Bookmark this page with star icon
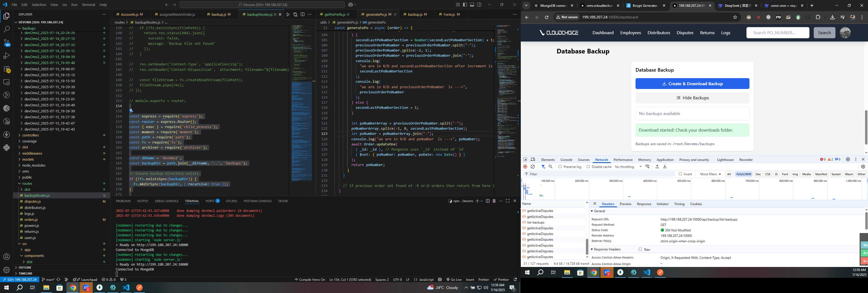The width and height of the screenshot is (868, 293). coord(735,17)
